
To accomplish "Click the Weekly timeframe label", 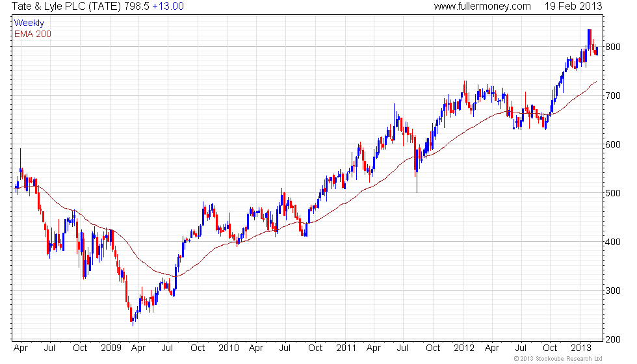I will [29, 23].
